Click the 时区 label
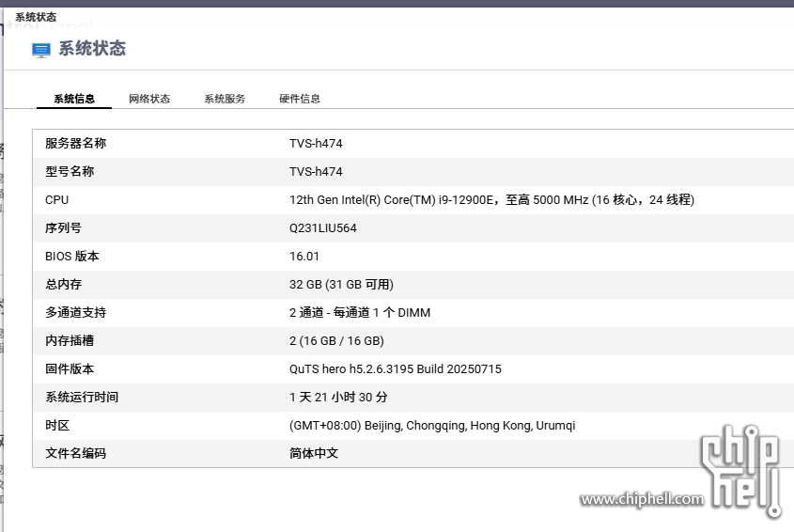Screen dimensions: 794x532 (57, 426)
